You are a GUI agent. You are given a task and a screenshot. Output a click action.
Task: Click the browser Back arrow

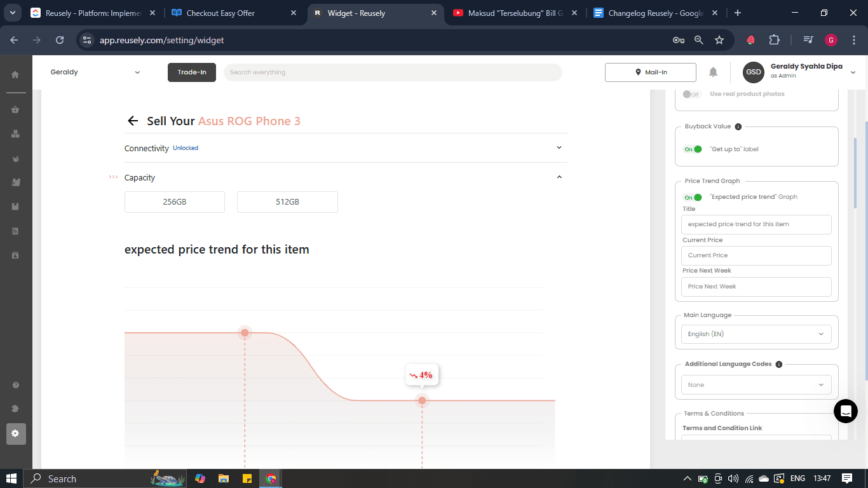14,39
